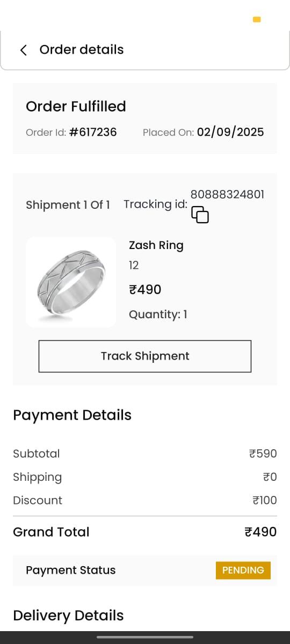Viewport: 290px width, 644px height.
Task: Tap the yellow status indicator at top
Action: 257,20
